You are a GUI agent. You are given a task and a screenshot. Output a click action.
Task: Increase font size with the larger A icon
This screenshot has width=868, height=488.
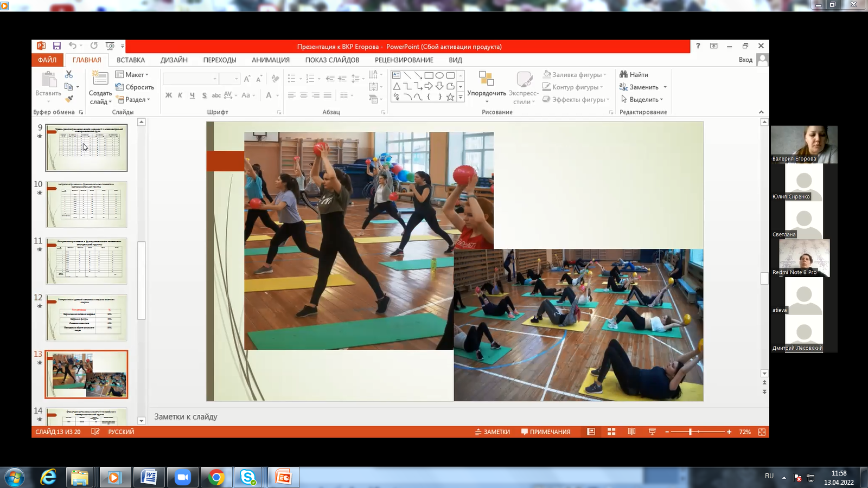247,79
